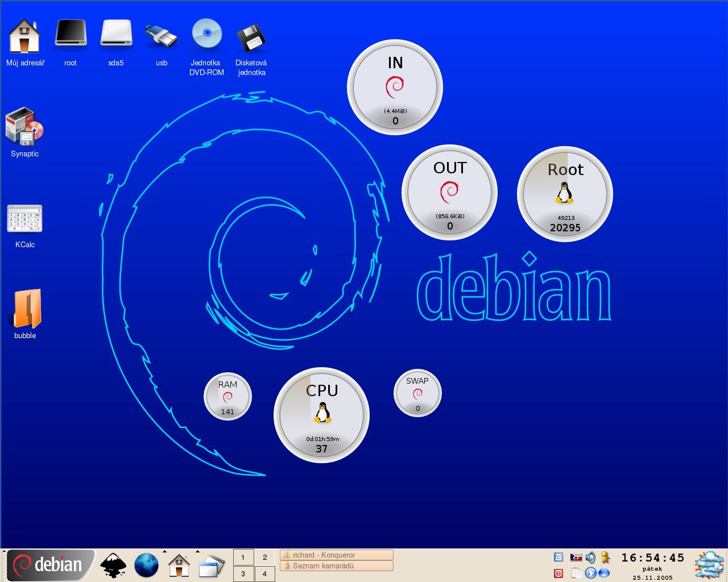Click the red logout power icon
This screenshot has width=728, height=582.
coord(559,573)
